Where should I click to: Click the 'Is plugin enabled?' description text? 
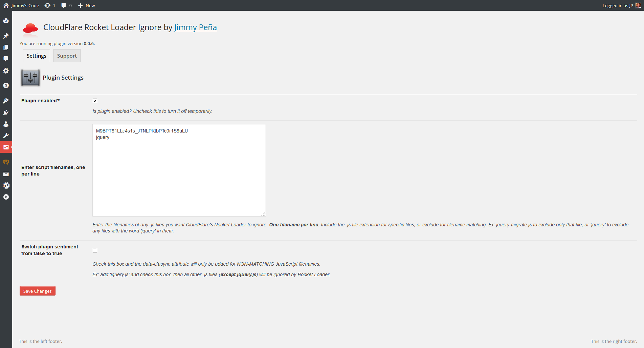[152, 111]
